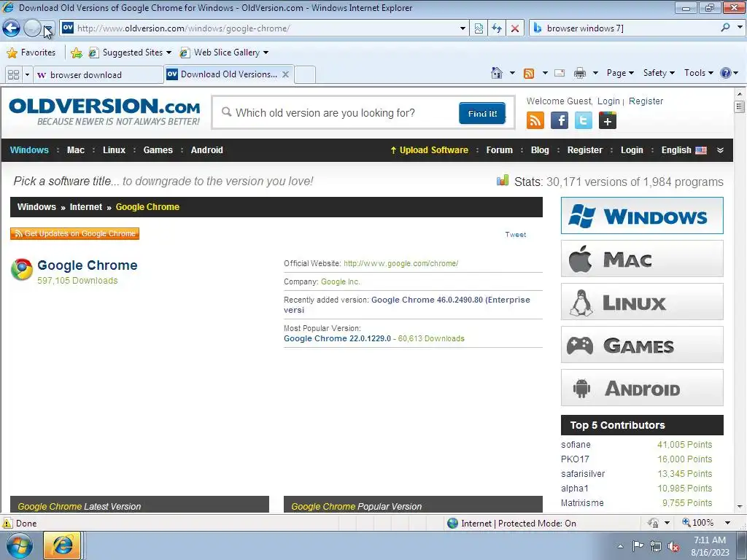Go back using the browser Back arrow
Viewport: 747px width, 560px height.
point(11,28)
